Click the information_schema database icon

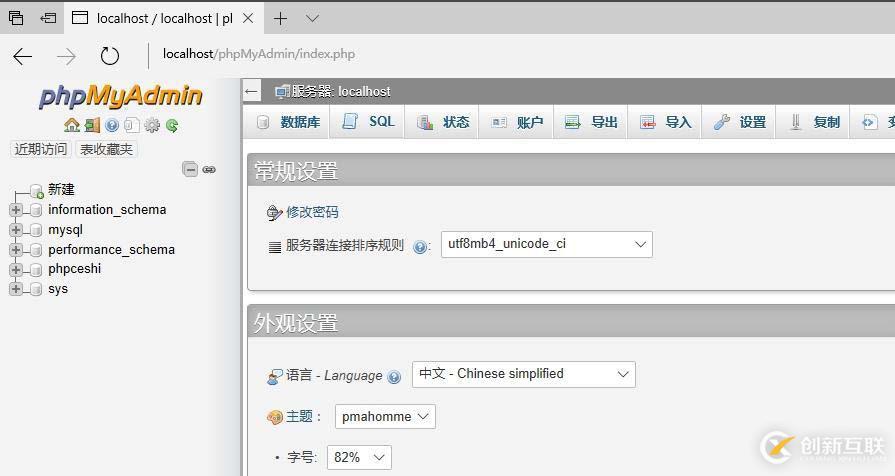[36, 210]
